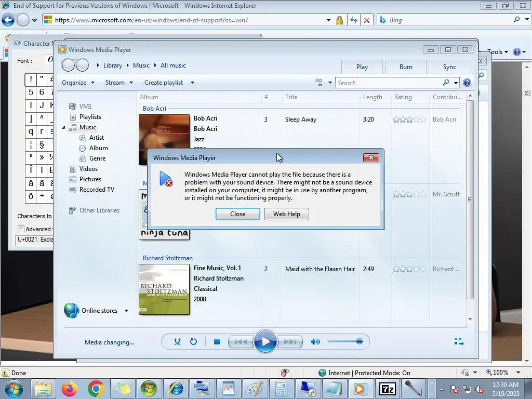
Task: Toggle shuffle mode in Media Player
Action: pos(177,342)
